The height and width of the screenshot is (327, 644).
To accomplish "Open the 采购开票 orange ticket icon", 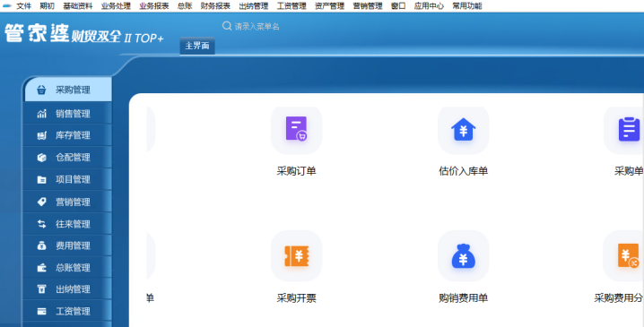I will (296, 256).
